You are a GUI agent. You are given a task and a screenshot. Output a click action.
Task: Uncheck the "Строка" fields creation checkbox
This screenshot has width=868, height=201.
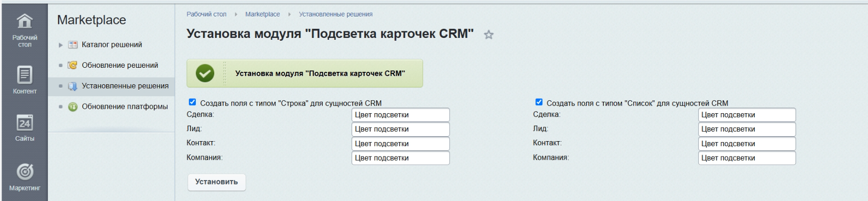[x=192, y=102]
